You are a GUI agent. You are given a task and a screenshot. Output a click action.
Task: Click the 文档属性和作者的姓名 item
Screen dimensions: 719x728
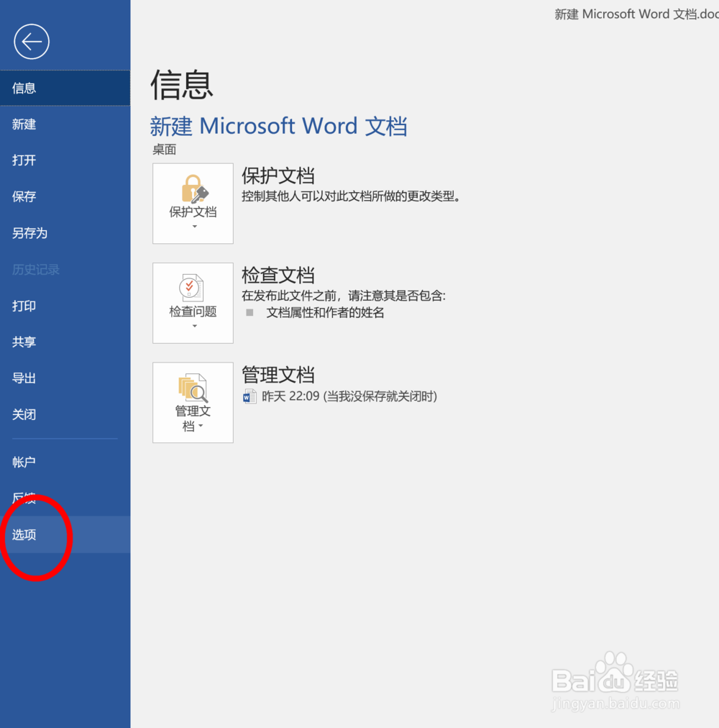pos(325,312)
